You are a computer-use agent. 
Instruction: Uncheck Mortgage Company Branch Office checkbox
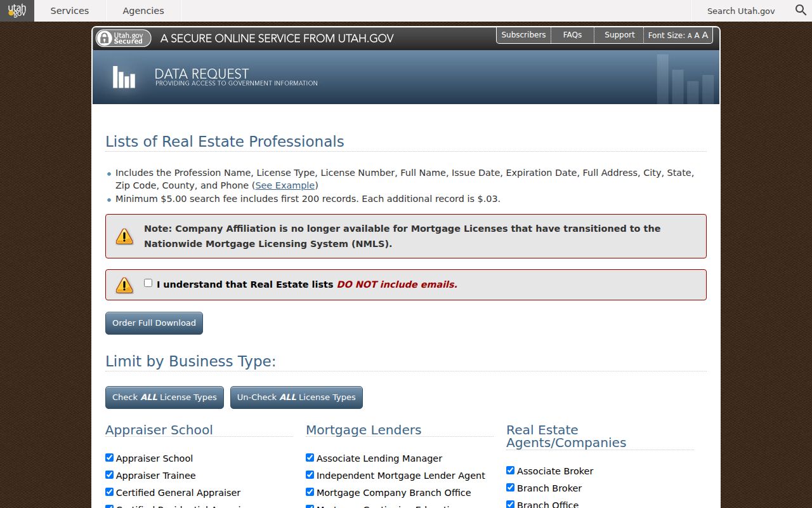click(310, 492)
